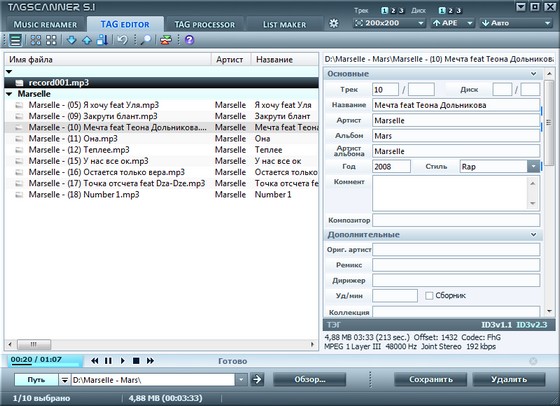560x406 pixels.
Task: Select Диск number format 2
Action: click(x=450, y=11)
